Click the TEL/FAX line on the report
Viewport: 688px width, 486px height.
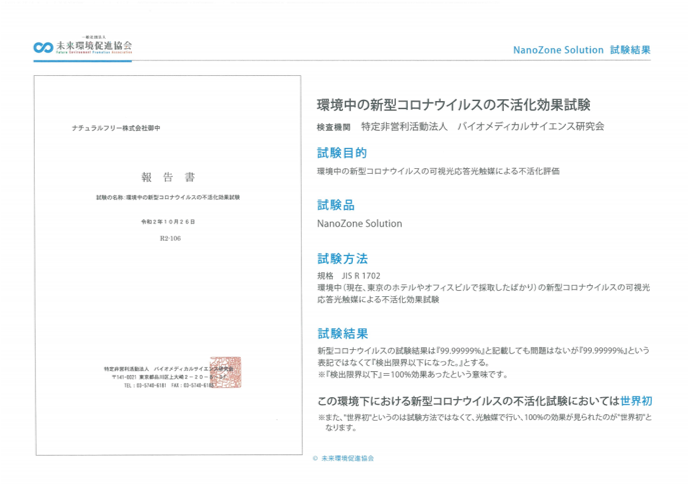169,386
